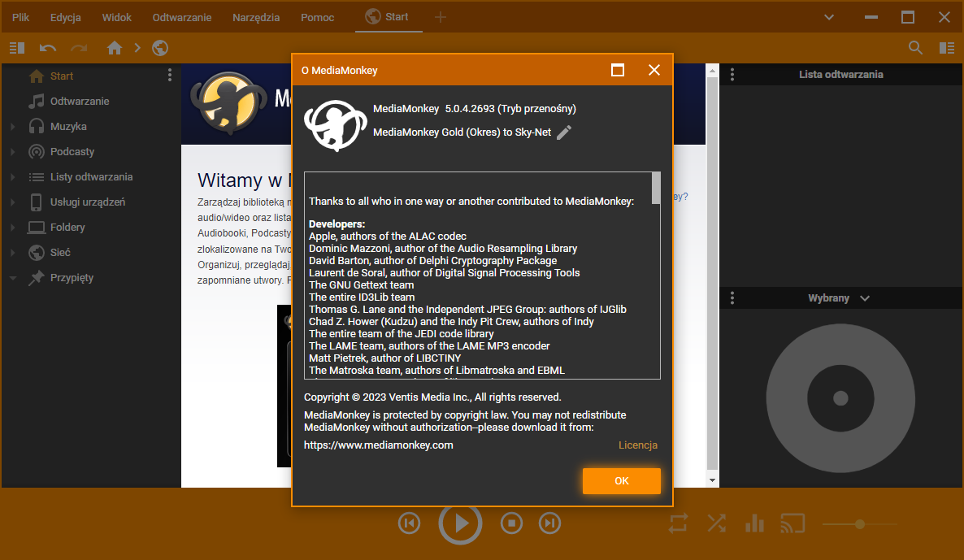Select Odtwarzanie in sidebar tree
Screen dimensions: 964x560
click(80, 102)
